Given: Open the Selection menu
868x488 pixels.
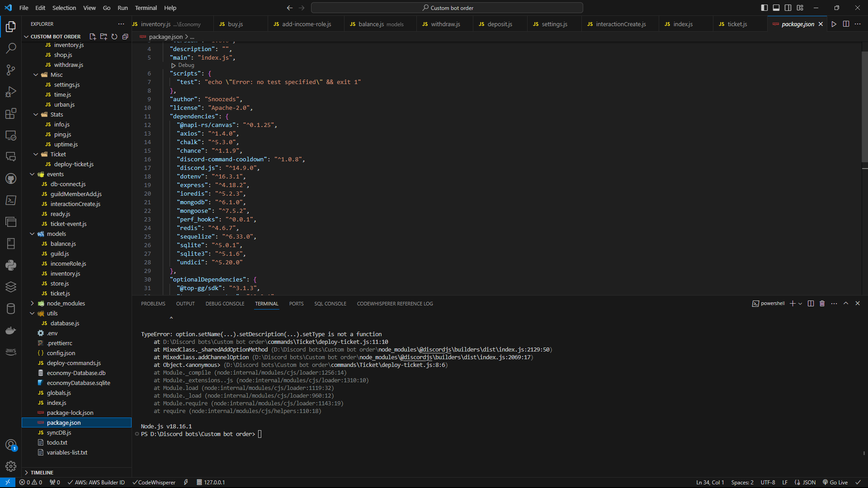Looking at the screenshot, I should [64, 8].
